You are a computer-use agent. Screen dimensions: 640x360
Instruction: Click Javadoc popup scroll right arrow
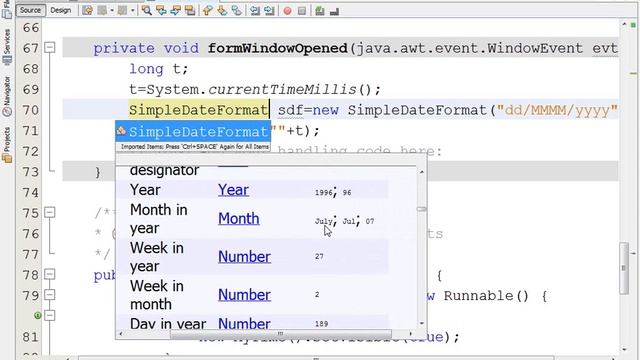411,334
